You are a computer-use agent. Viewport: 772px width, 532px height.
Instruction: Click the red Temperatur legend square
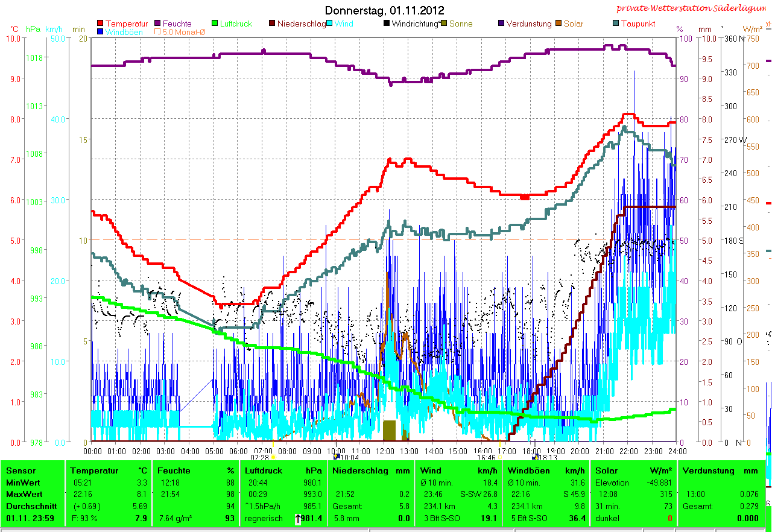pos(100,24)
